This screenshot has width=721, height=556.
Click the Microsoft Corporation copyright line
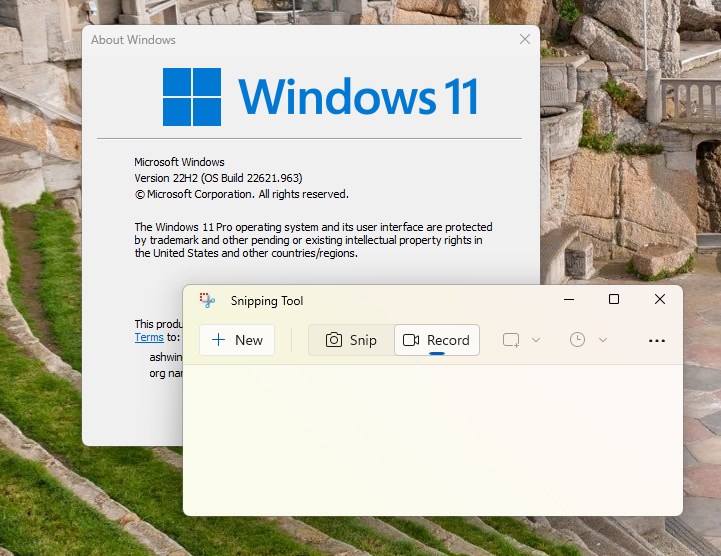pos(242,194)
